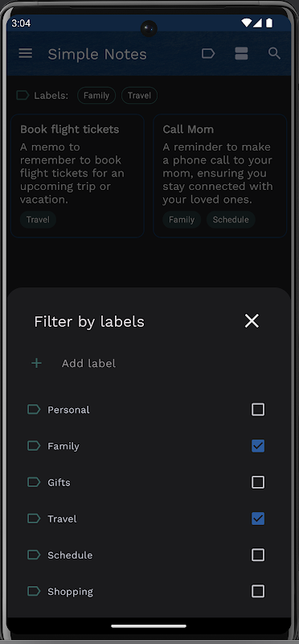Uncheck the Travel label checkbox
The image size is (299, 644).
click(x=258, y=518)
